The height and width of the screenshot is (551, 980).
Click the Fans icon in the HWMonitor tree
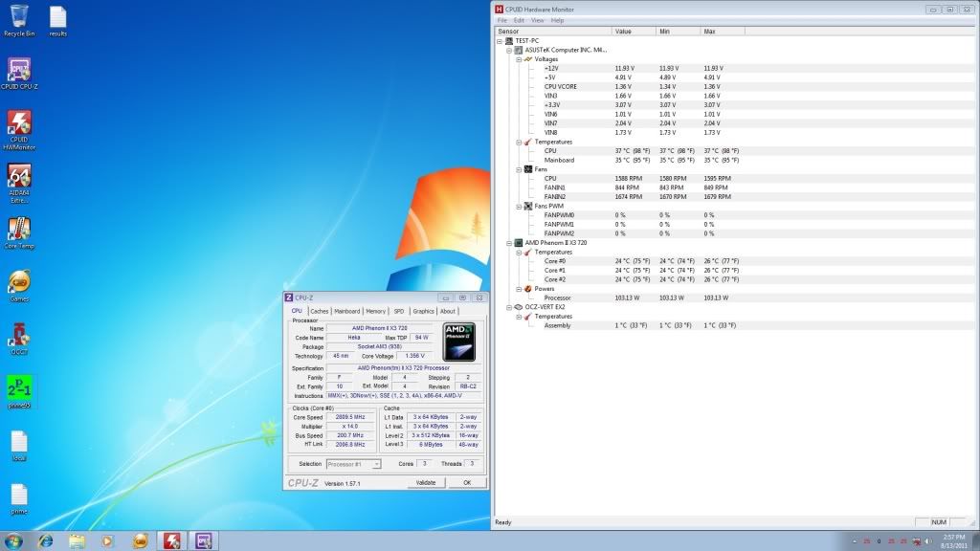(527, 169)
